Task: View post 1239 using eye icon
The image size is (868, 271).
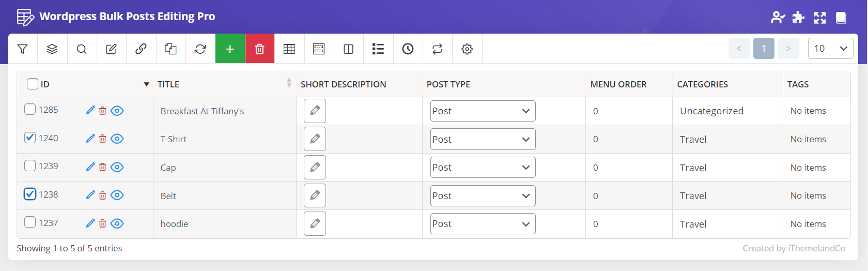Action: (117, 167)
